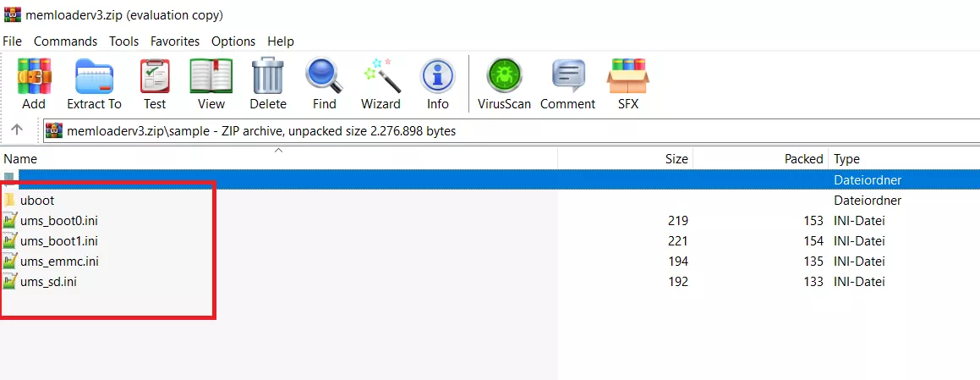Open the File menu
This screenshot has height=380, width=980.
(x=13, y=41)
